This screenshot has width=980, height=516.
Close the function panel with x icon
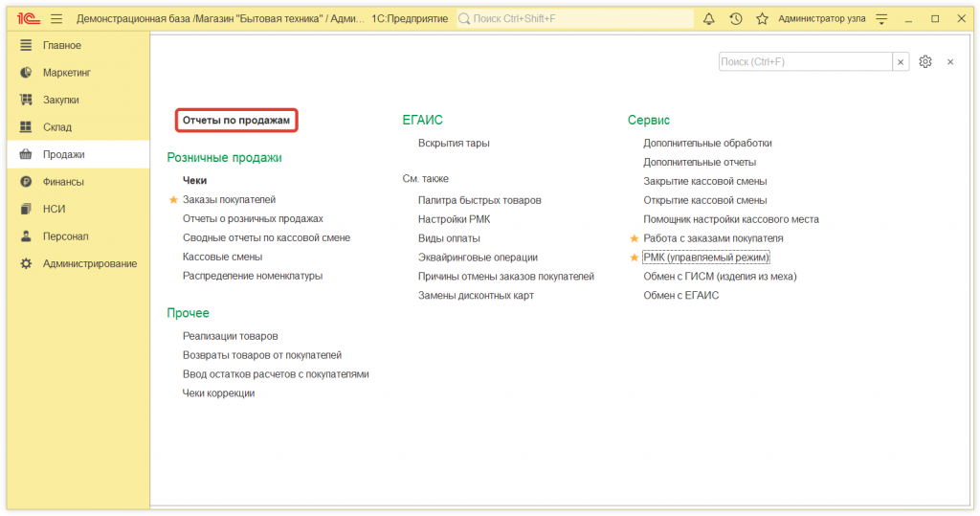(950, 62)
